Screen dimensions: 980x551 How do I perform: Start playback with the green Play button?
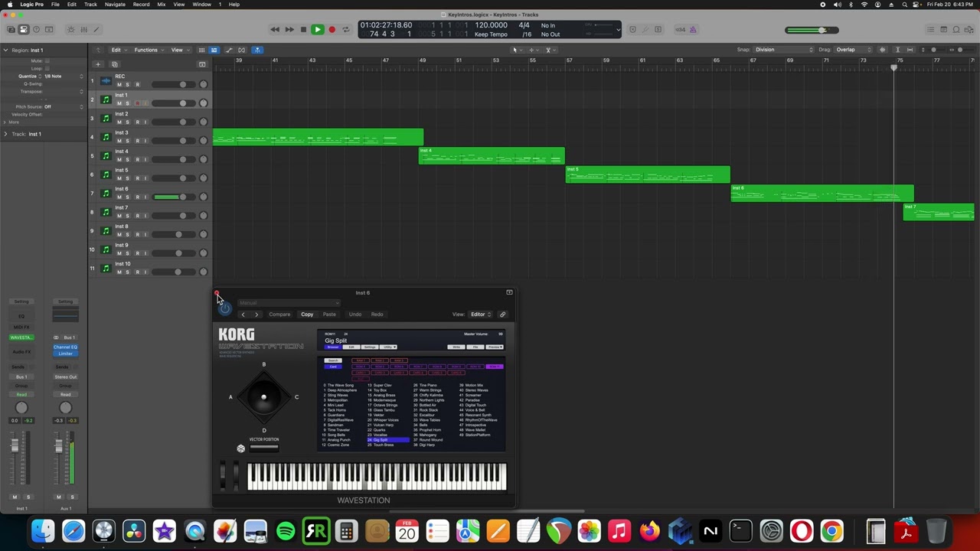click(317, 30)
